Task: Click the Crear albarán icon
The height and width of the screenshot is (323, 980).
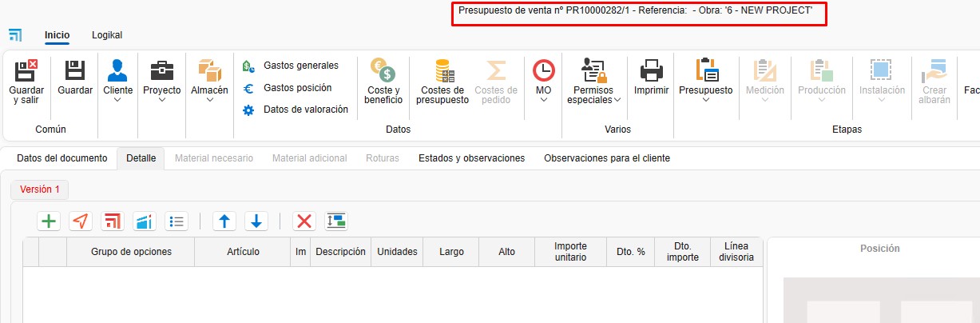Action: coord(934,70)
